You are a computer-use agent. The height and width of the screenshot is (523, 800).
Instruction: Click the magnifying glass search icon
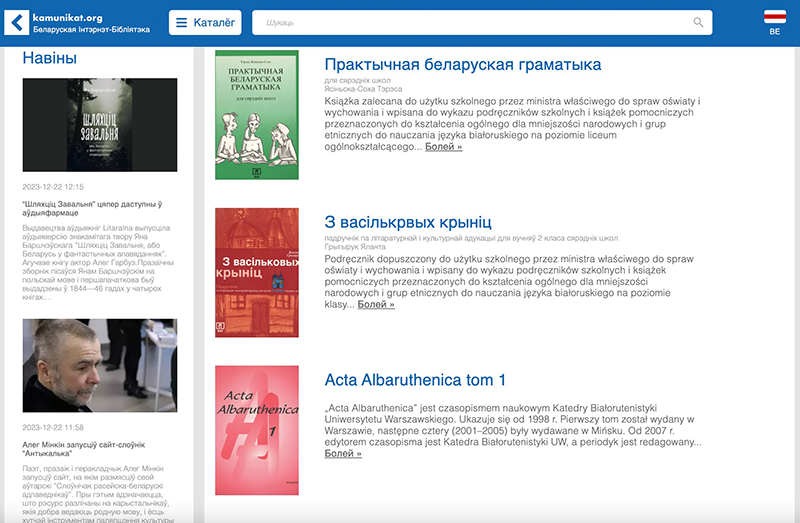tap(698, 22)
